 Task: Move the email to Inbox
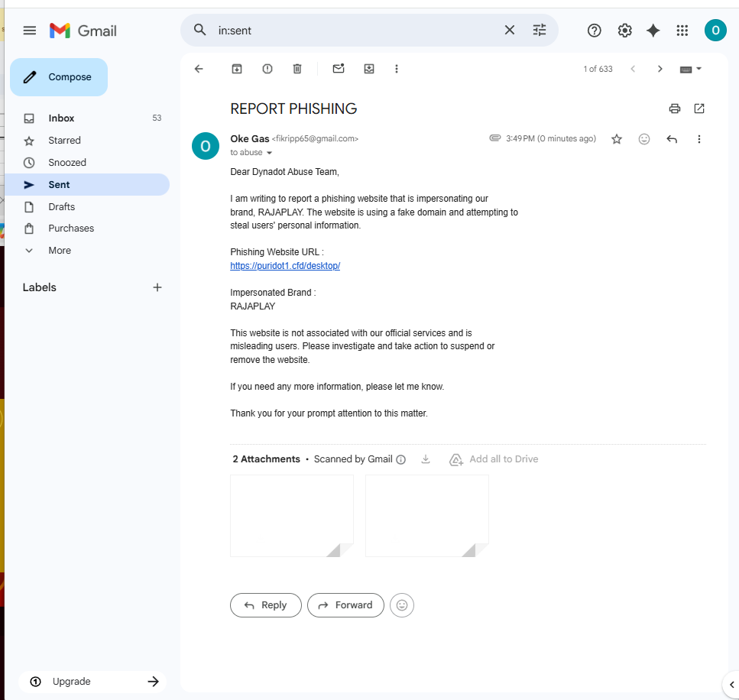click(x=369, y=69)
